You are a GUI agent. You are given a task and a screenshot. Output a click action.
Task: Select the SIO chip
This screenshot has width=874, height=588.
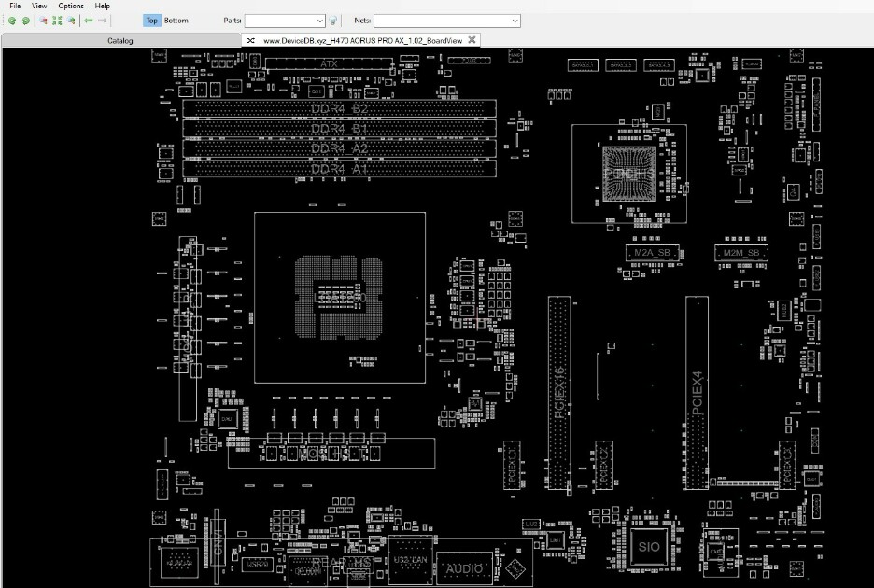pos(649,547)
